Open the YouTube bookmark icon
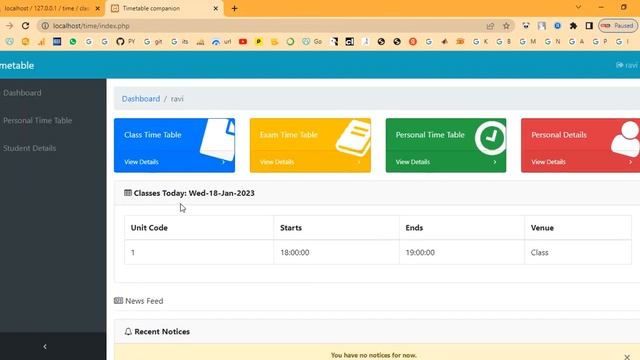The height and width of the screenshot is (360, 640). 243,42
